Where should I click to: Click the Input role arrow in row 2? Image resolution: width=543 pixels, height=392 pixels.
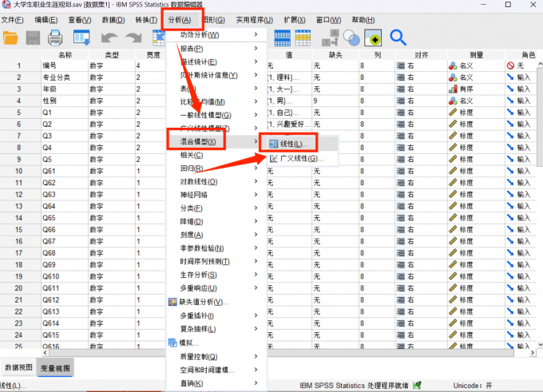coord(510,77)
